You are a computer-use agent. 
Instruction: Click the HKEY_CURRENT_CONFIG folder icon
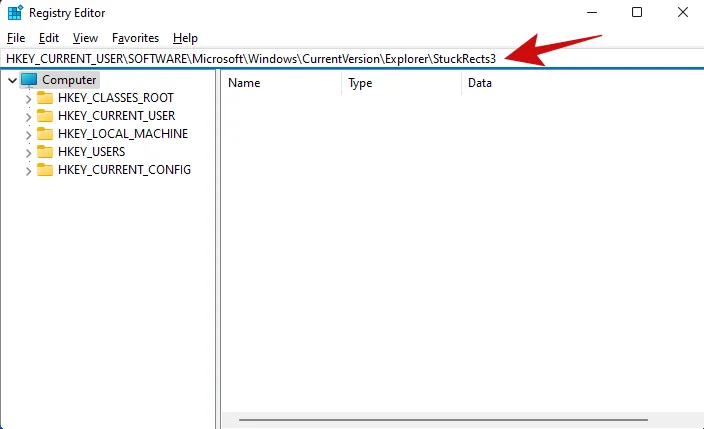pyautogui.click(x=45, y=170)
